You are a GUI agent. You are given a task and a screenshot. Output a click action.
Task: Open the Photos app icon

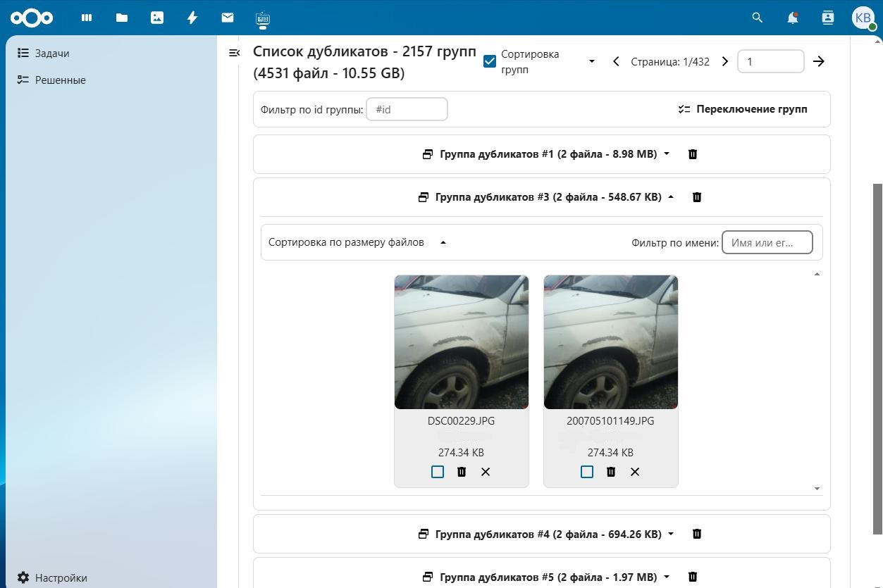click(157, 18)
